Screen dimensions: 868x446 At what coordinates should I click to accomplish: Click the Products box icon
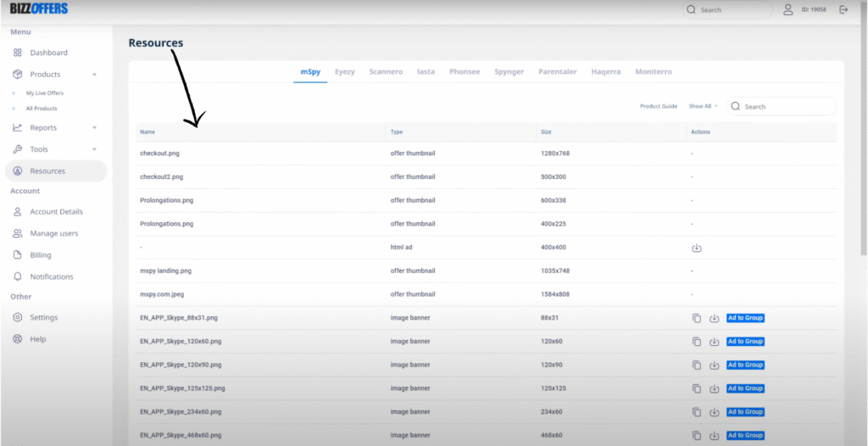pyautogui.click(x=18, y=75)
